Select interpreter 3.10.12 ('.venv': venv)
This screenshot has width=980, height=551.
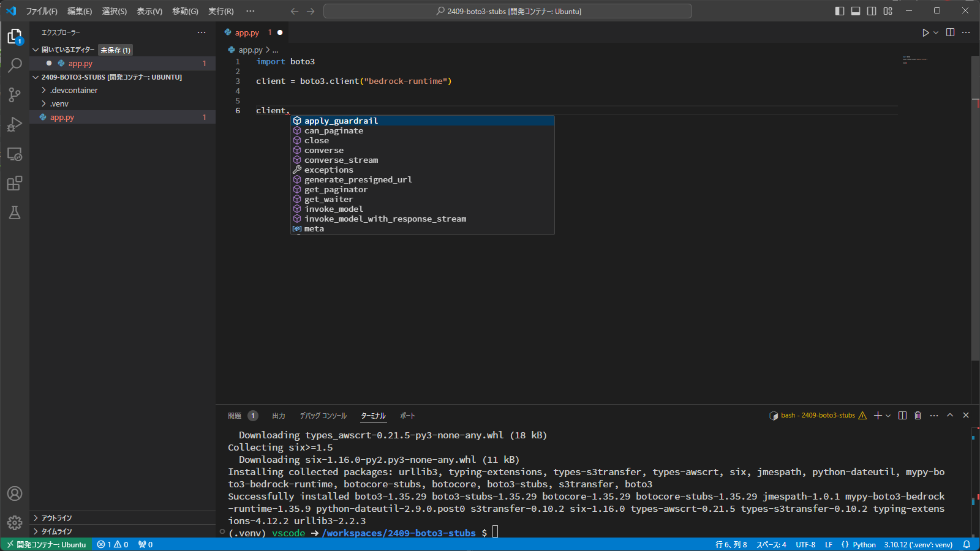pos(918,544)
